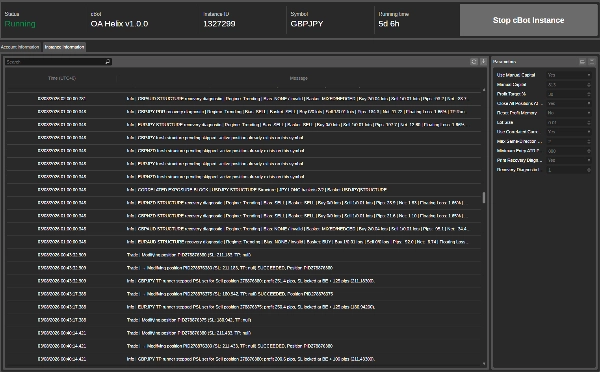Click the magnifier icon in Search box
The height and width of the screenshot is (372, 600).
(x=108, y=62)
